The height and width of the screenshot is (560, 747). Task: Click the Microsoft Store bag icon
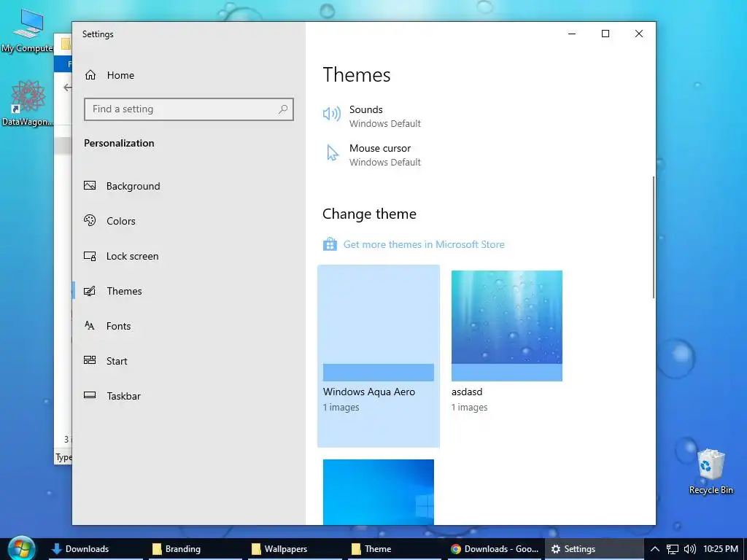[330, 244]
